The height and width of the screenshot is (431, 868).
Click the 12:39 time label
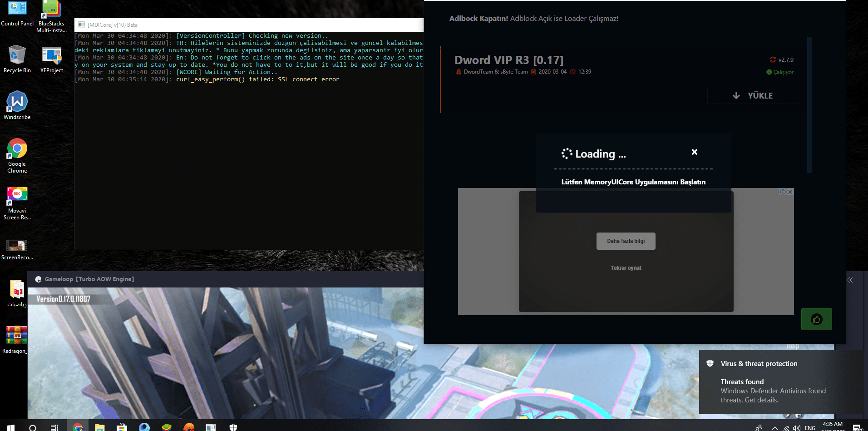coord(585,72)
